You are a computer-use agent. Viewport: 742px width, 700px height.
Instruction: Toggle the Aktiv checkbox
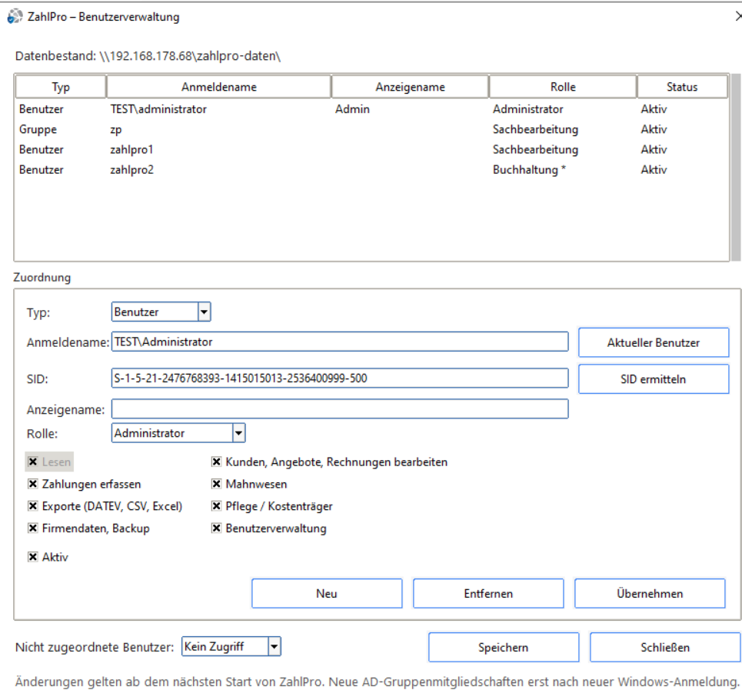[x=32, y=557]
